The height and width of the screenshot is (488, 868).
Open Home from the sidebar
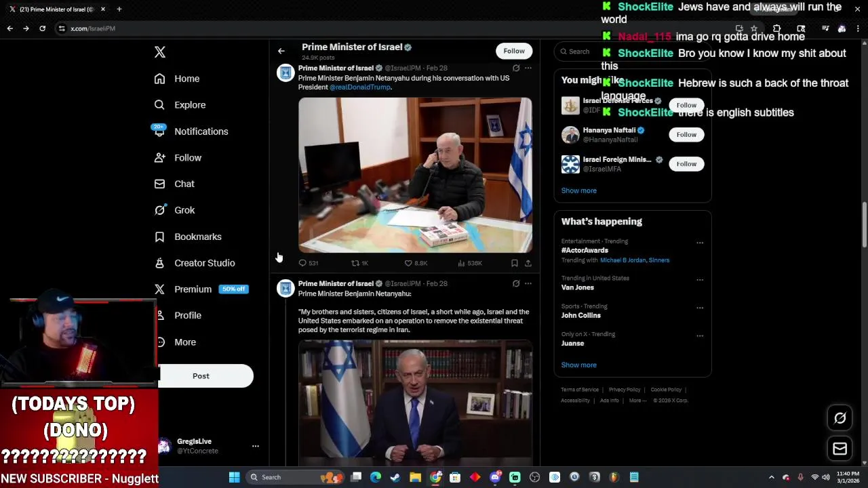177,79
